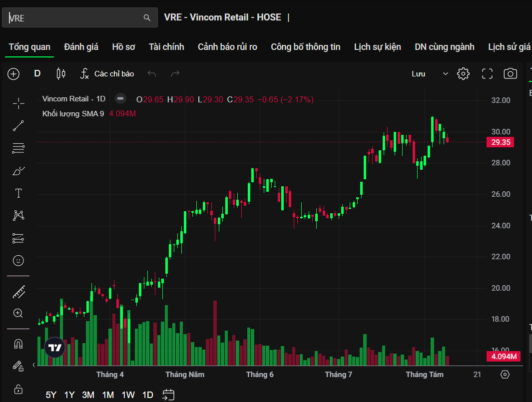Image resolution: width=532 pixels, height=402 pixels.
Task: Select the XABCD pattern tool
Action: [x=18, y=215]
